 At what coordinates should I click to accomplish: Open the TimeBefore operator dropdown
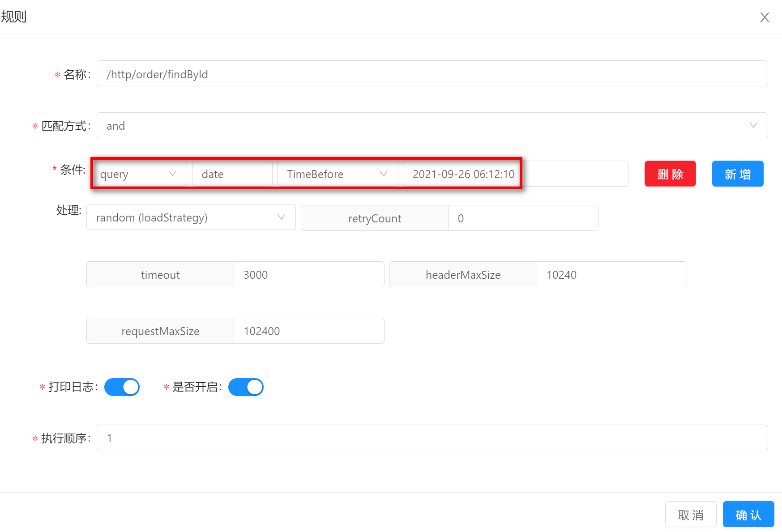(337, 174)
